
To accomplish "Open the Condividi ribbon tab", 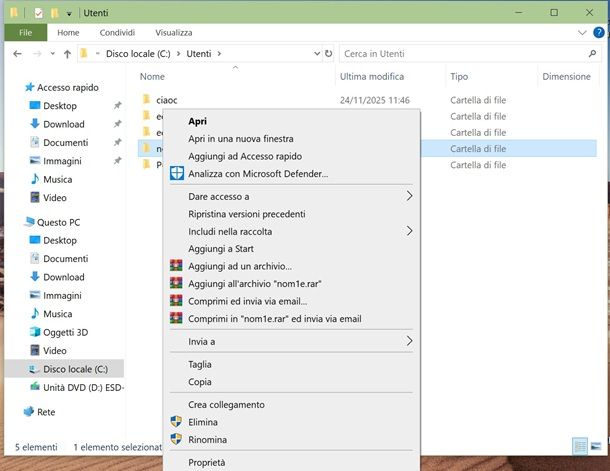I will [117, 33].
